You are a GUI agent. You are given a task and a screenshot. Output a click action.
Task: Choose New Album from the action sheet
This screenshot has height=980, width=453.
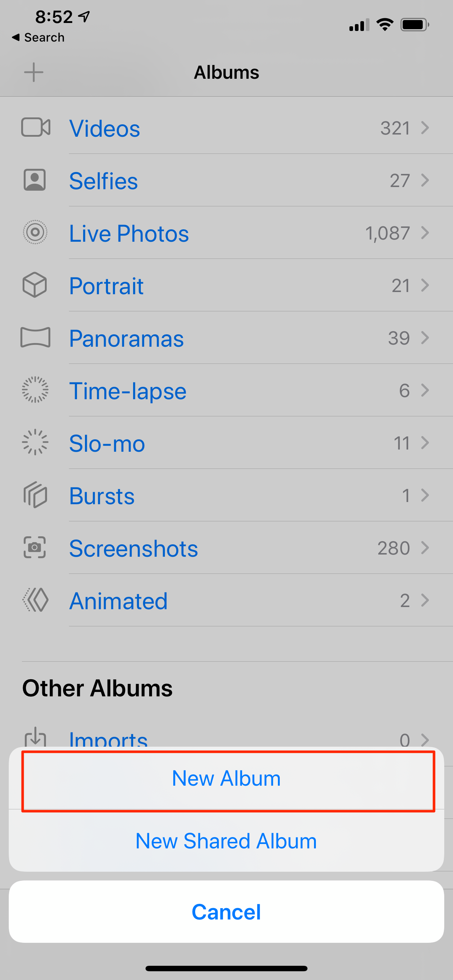226,778
